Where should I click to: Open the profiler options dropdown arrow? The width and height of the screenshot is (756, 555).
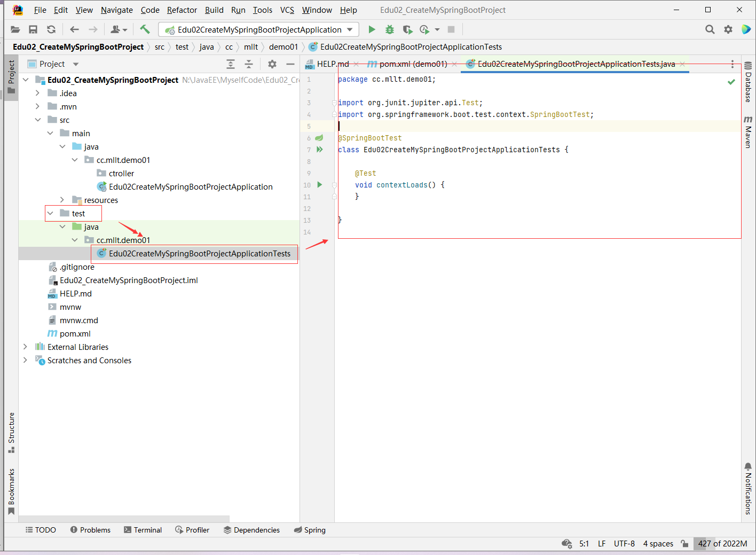pos(437,29)
